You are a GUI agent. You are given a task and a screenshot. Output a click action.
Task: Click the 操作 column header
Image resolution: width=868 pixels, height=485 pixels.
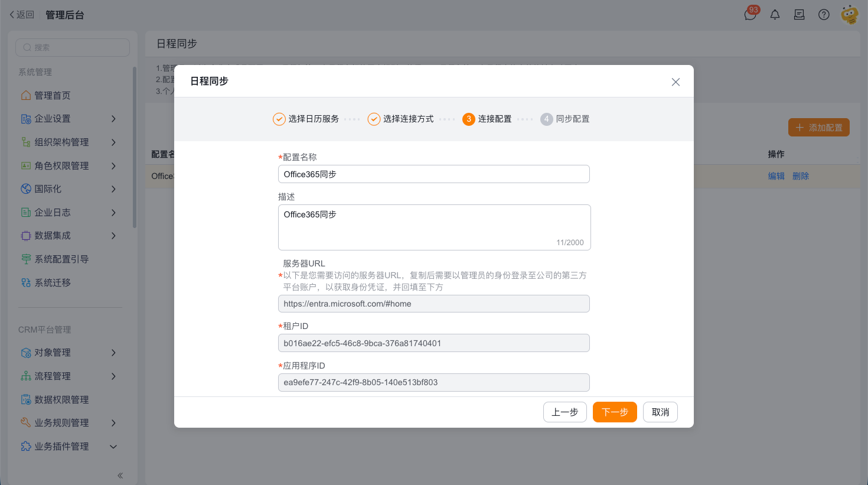coord(776,154)
